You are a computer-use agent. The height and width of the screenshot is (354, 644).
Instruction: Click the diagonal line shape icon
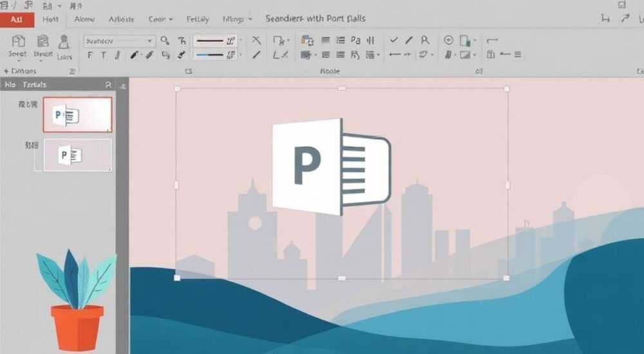[257, 55]
